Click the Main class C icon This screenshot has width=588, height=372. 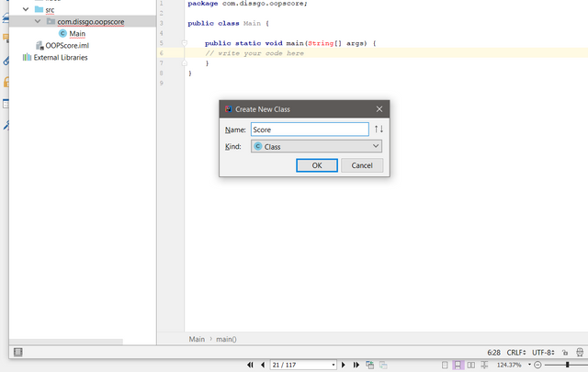(62, 33)
